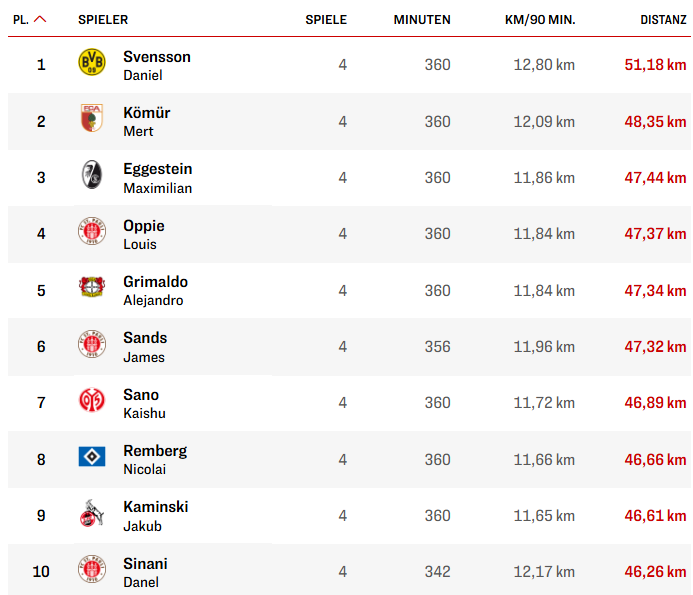Image resolution: width=693 pixels, height=595 pixels.
Task: Open player profile for Svensson Daniel
Action: (156, 65)
